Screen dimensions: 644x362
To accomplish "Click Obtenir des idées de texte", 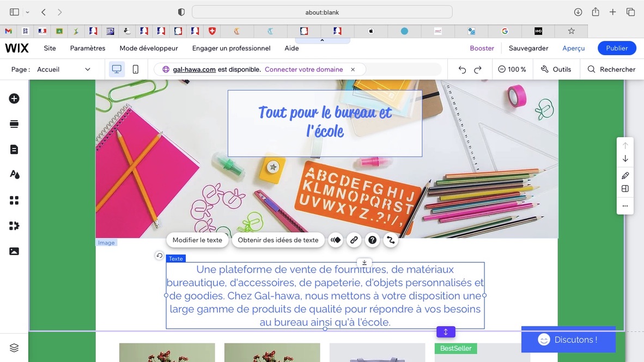I will tap(278, 240).
